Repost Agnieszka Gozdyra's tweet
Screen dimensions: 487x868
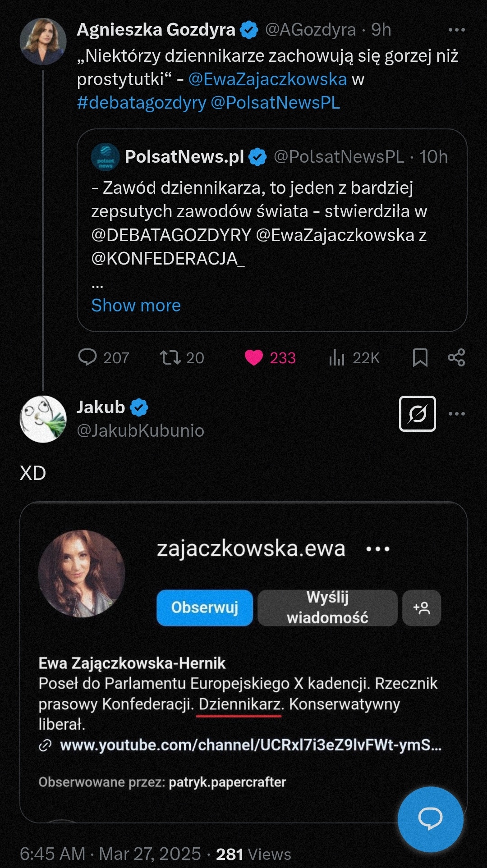pos(170,357)
